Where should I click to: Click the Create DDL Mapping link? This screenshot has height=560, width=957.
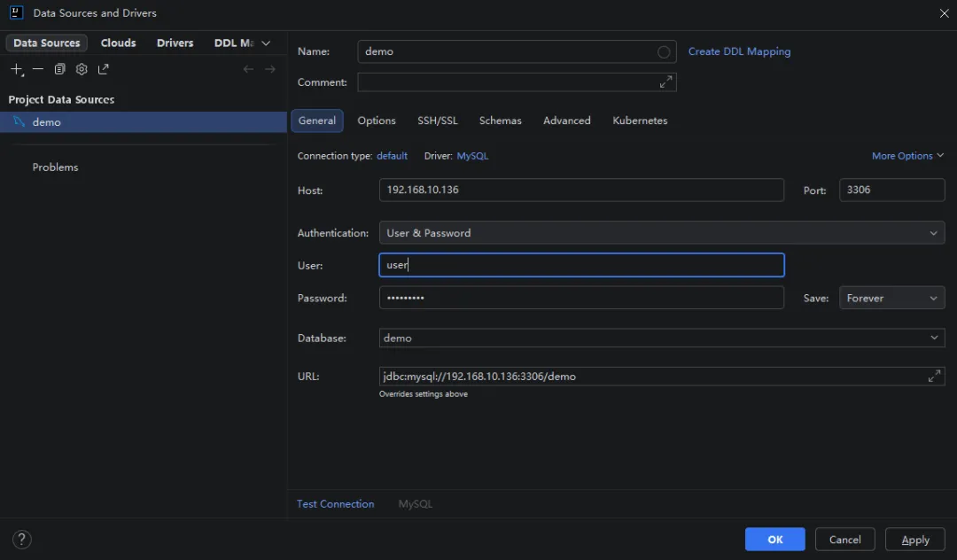(739, 51)
